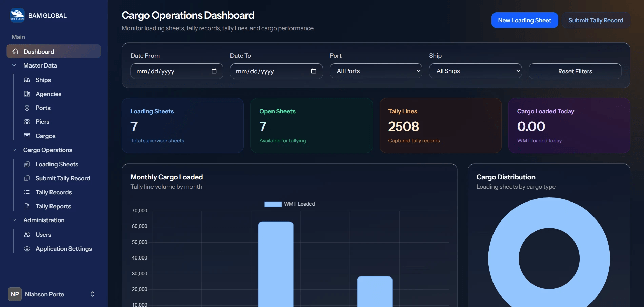Navigate to Piers
Image resolution: width=644 pixels, height=307 pixels.
pyautogui.click(x=42, y=121)
